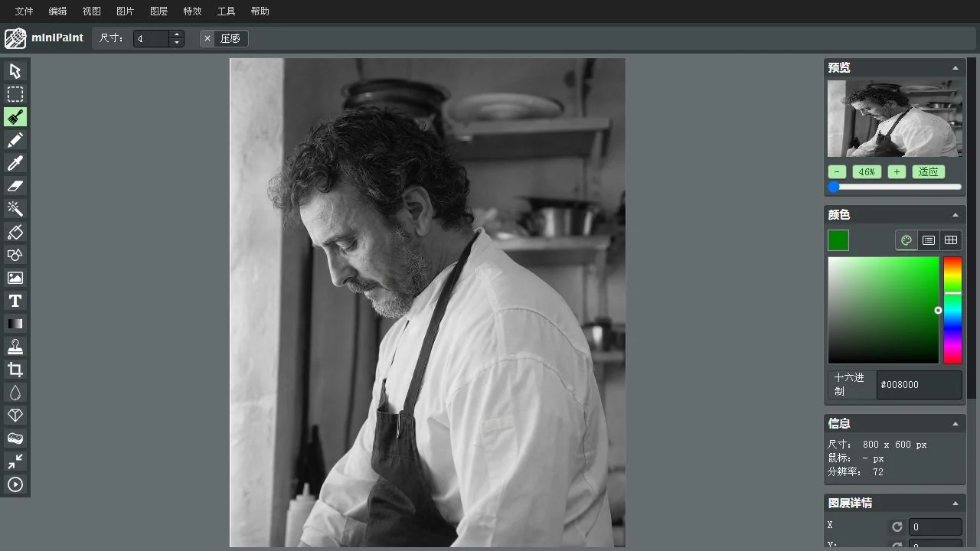980x551 pixels.
Task: Click the zoom in plus button
Action: click(x=897, y=172)
